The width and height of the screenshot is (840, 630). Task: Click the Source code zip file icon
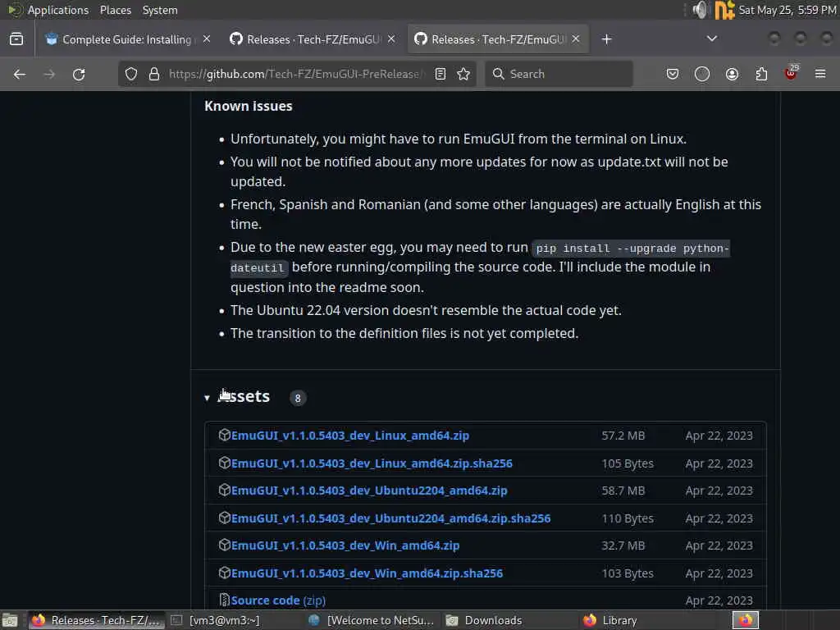[225, 600]
